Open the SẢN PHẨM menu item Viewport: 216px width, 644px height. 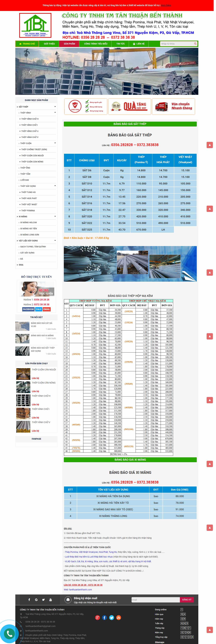pyautogui.click(x=69, y=44)
